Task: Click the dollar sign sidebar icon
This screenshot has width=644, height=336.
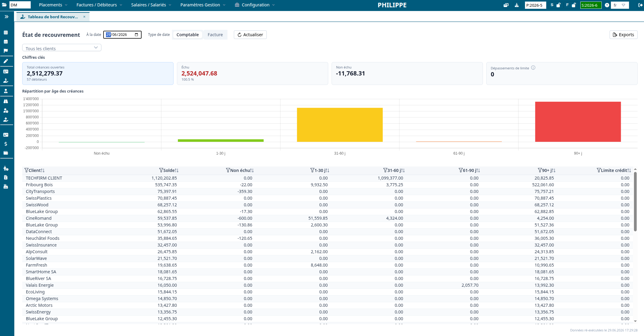Action: tap(6, 144)
